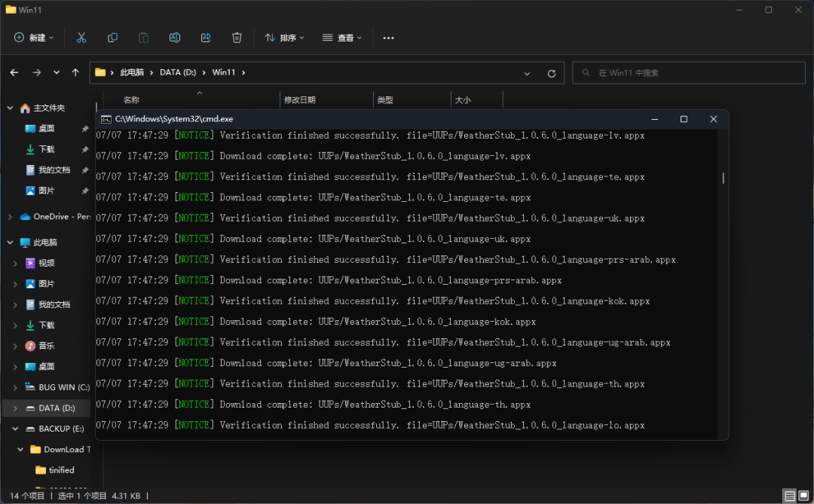Click DATA (D:) in the breadcrumb path
814x504 pixels.
click(x=178, y=73)
